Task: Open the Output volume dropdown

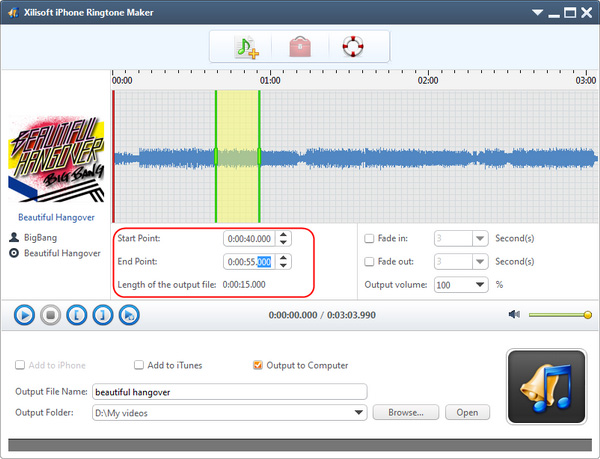Action: tap(480, 285)
